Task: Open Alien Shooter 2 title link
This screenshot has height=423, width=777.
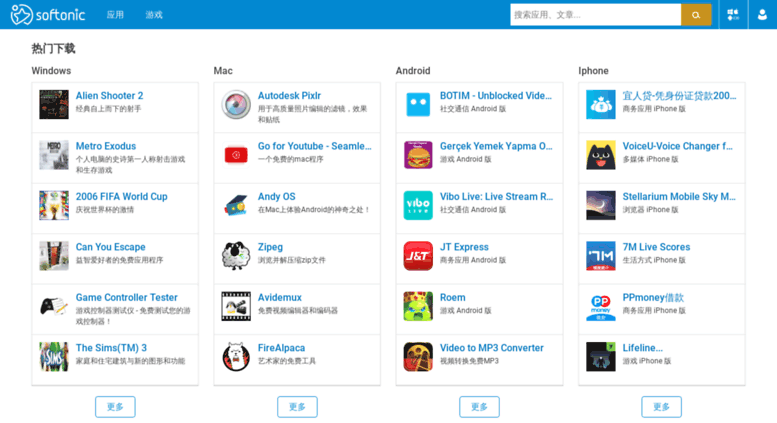Action: tap(110, 96)
